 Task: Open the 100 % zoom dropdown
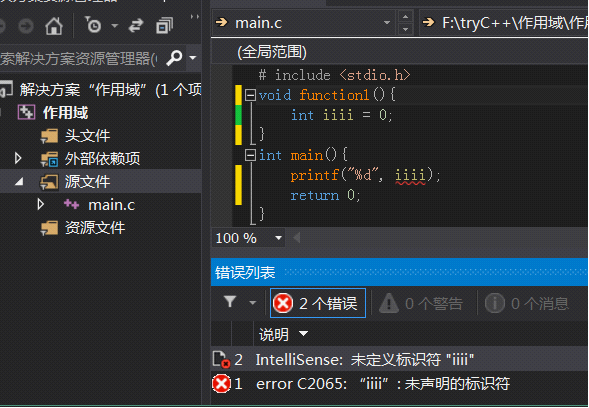[278, 238]
